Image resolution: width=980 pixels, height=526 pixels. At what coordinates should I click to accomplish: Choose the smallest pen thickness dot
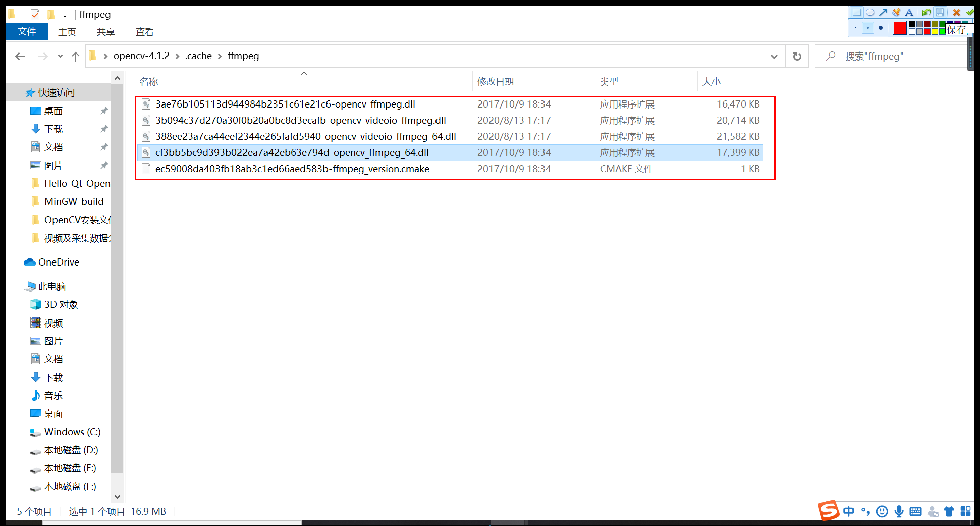tap(855, 28)
